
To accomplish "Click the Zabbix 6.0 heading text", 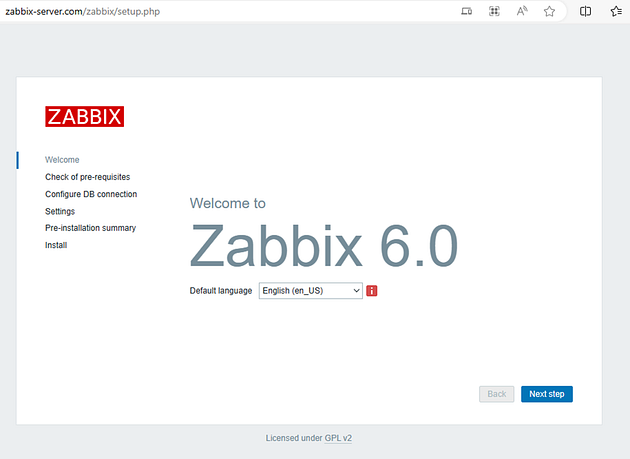I will point(324,246).
